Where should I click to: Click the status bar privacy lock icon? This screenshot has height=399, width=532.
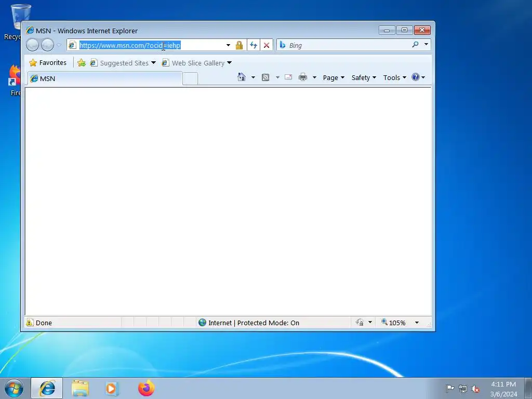(x=360, y=322)
